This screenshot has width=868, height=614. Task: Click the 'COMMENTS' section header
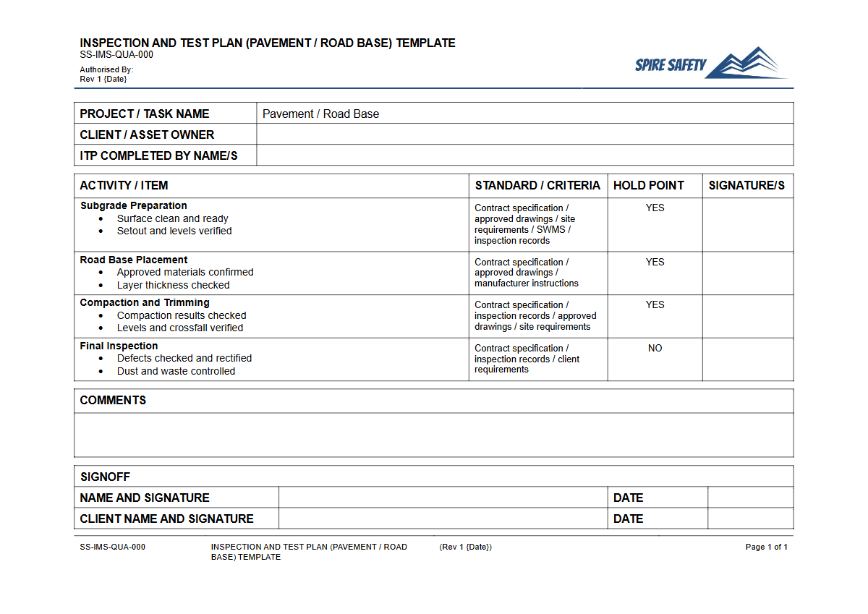pyautogui.click(x=113, y=401)
